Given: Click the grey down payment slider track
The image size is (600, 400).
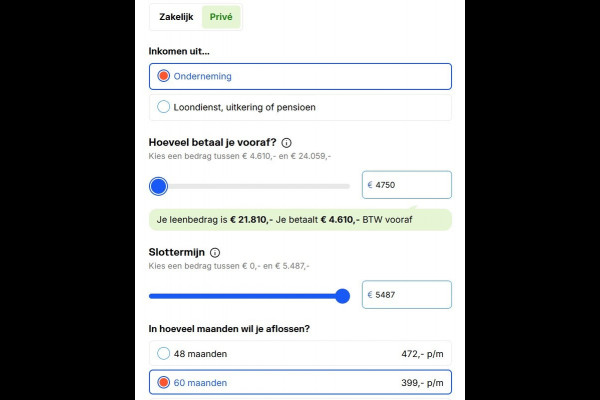Looking at the screenshot, I should coord(259,186).
